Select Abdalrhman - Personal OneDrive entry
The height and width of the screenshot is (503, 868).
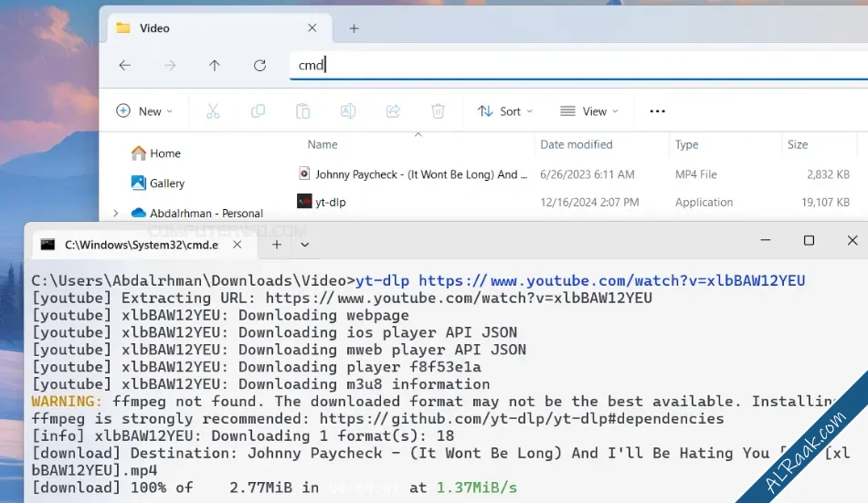197,213
